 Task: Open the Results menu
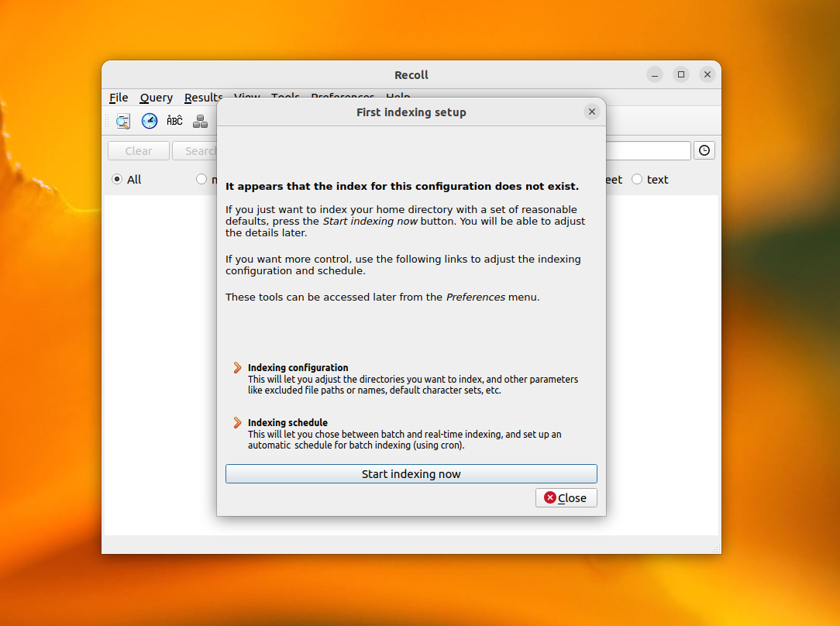pos(203,98)
